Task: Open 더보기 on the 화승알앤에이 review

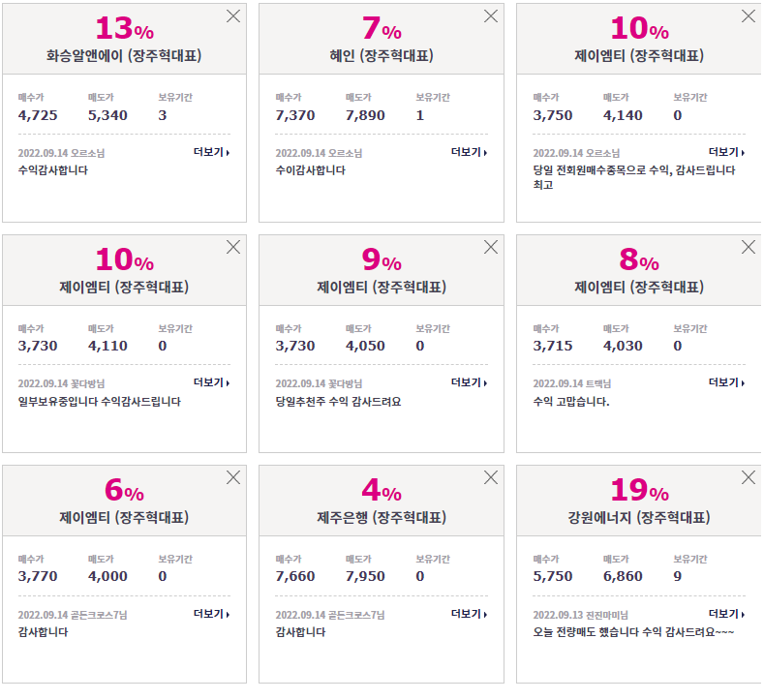Action: point(211,152)
